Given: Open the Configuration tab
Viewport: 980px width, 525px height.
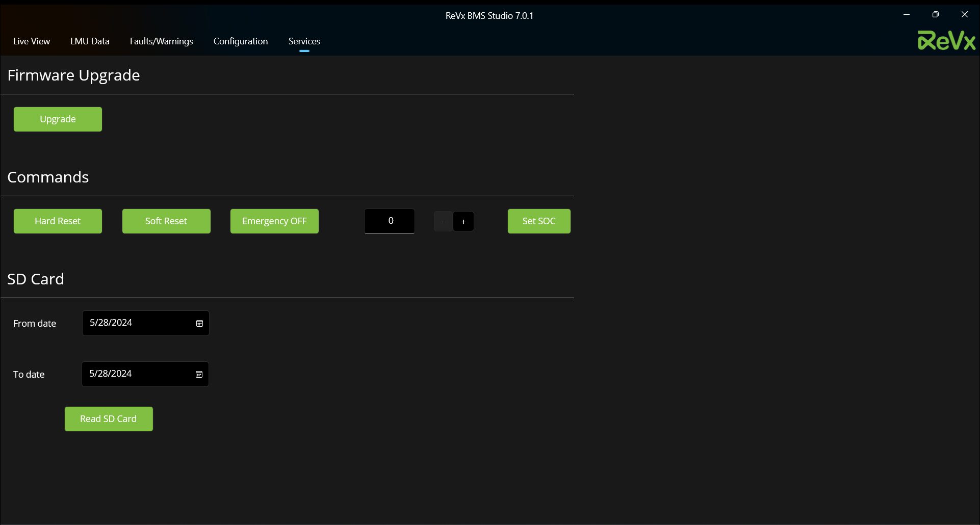Looking at the screenshot, I should point(240,41).
